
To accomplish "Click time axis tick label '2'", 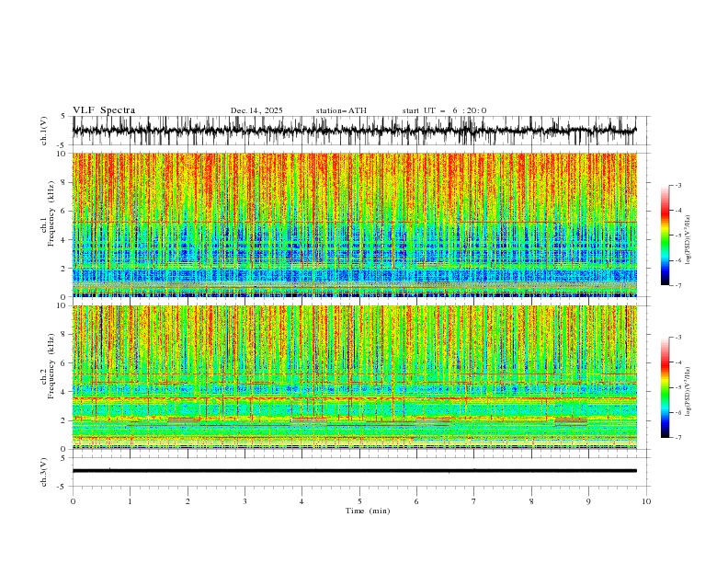I will [188, 501].
